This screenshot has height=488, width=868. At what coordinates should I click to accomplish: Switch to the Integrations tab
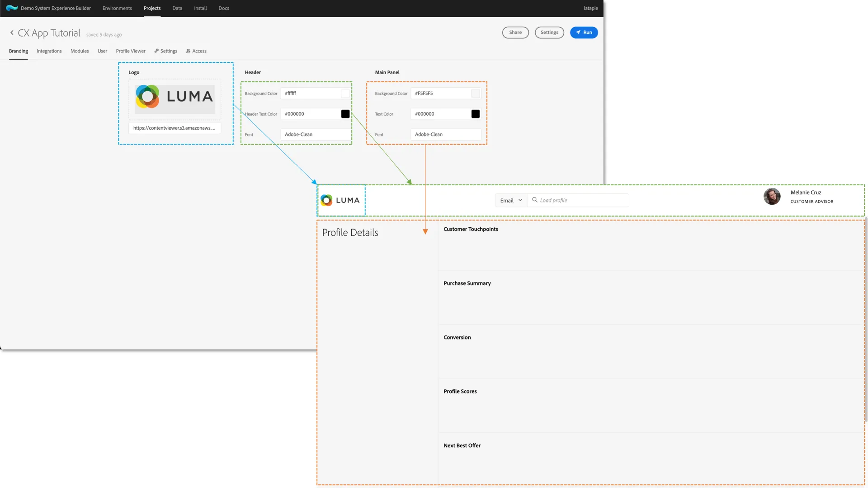[x=49, y=51]
